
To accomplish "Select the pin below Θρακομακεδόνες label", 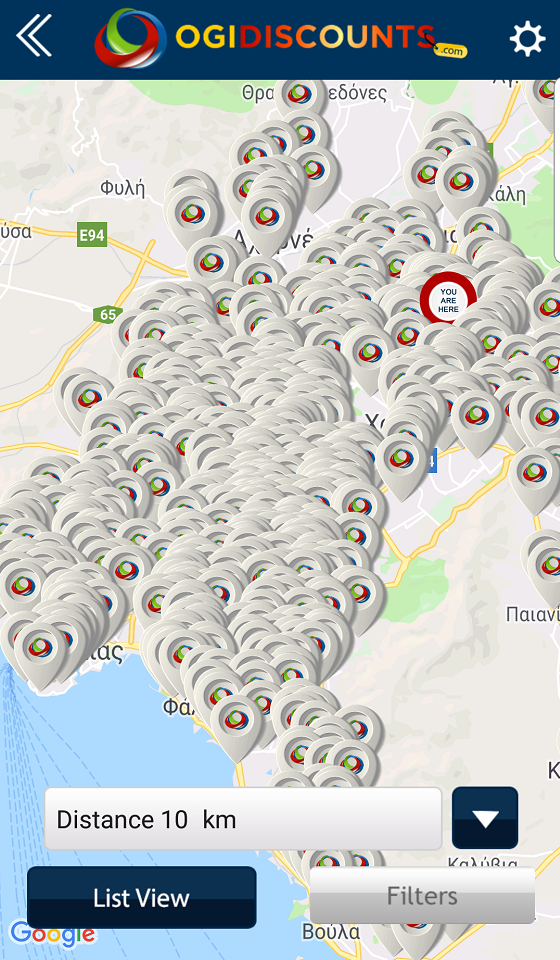I will click(x=299, y=97).
